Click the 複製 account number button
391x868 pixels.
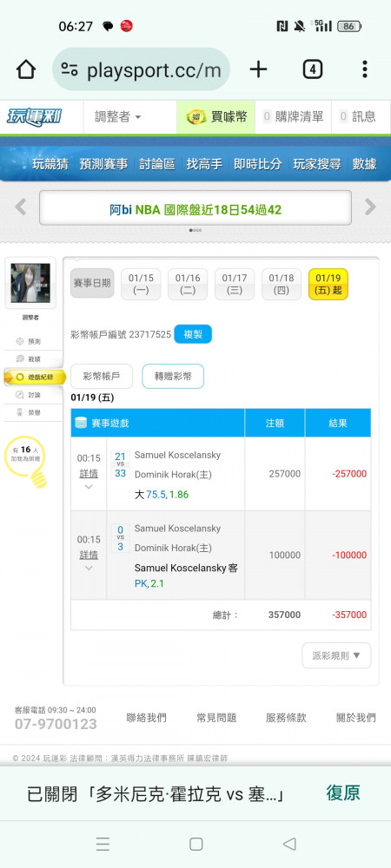click(193, 334)
